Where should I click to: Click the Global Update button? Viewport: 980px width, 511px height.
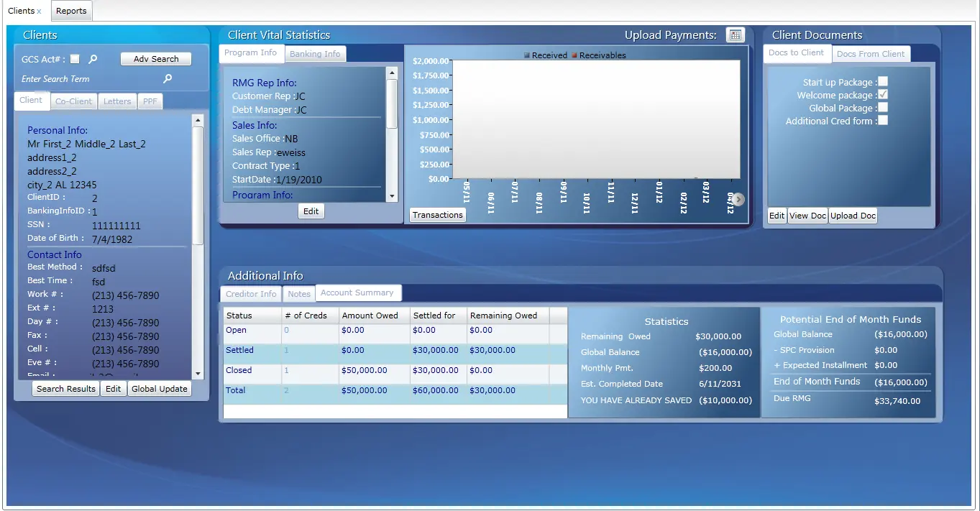[159, 388]
